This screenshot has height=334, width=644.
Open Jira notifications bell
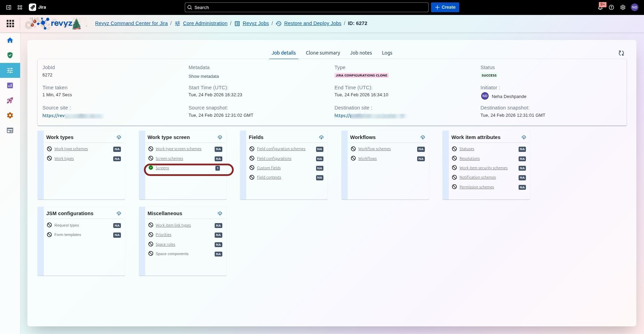pyautogui.click(x=600, y=7)
